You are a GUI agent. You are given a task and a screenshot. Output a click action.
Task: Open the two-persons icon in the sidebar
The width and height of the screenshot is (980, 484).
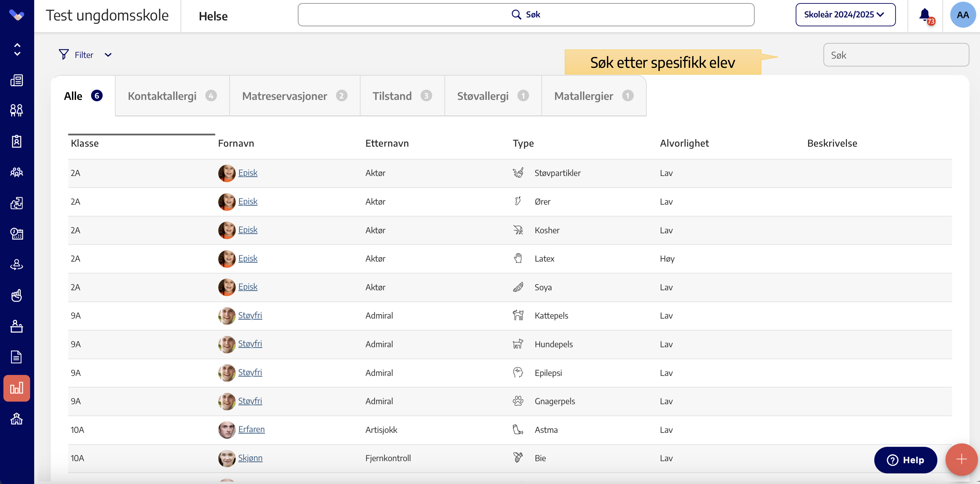click(x=17, y=110)
